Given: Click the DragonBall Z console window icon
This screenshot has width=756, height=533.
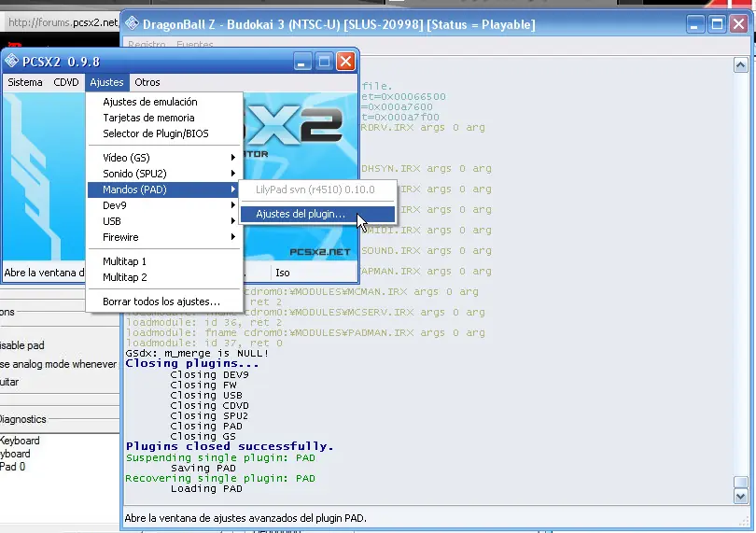Looking at the screenshot, I should coord(132,23).
